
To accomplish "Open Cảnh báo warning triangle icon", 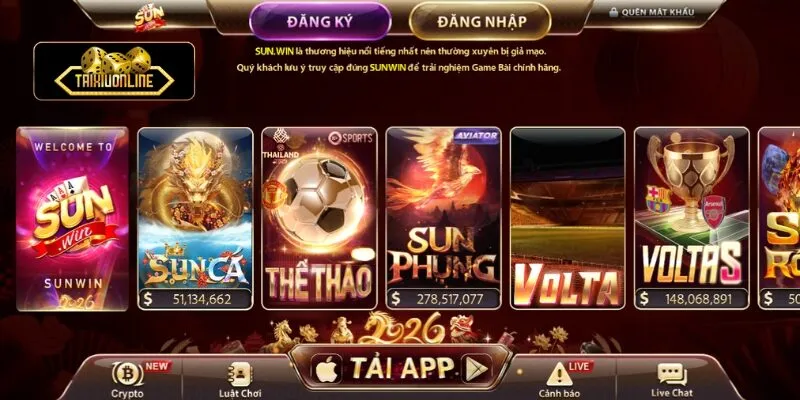I will click(x=559, y=374).
